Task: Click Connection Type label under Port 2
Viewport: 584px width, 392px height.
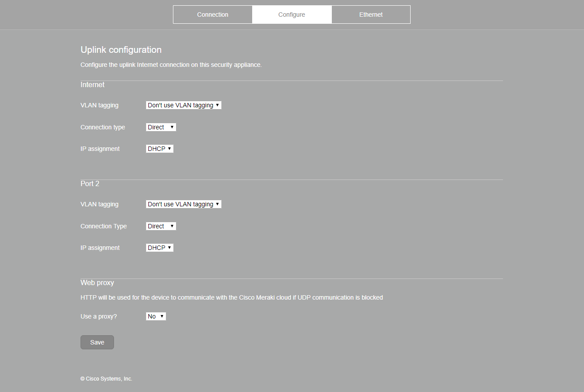Action: point(103,226)
